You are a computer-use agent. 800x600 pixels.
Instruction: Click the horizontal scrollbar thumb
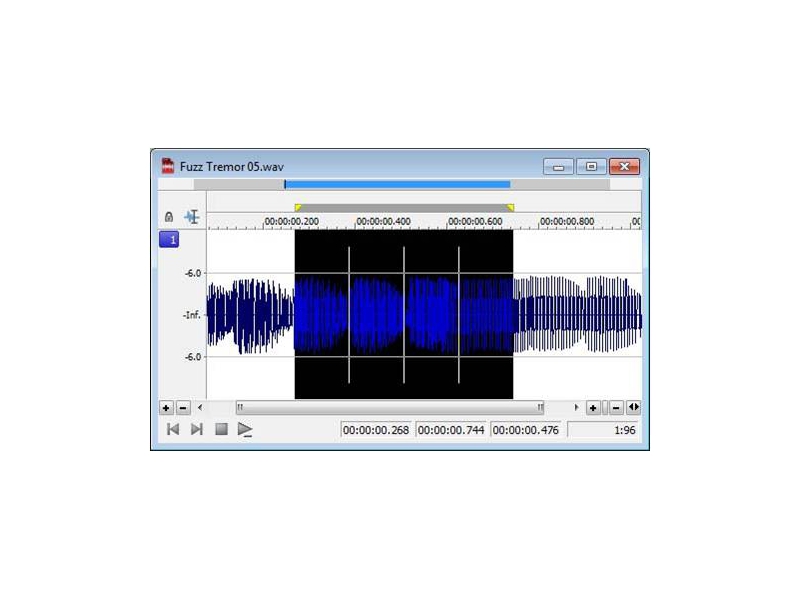point(390,408)
